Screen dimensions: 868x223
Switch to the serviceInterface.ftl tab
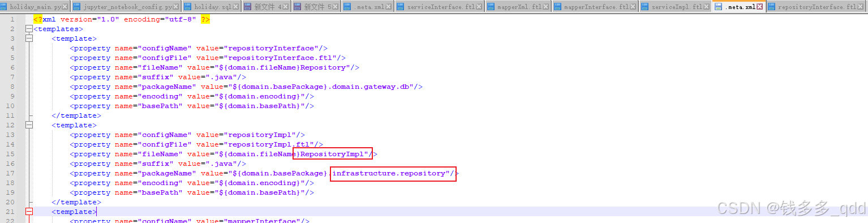[x=440, y=7]
